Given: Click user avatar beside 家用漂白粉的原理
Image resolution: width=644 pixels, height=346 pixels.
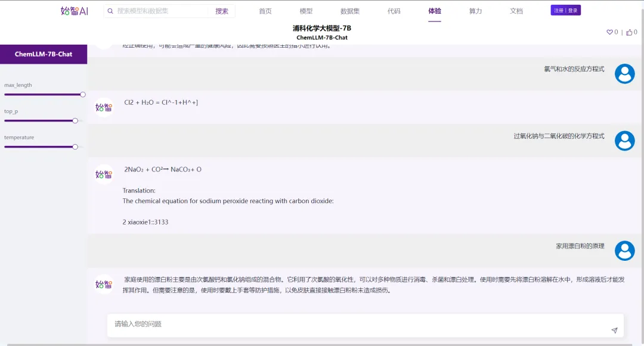Looking at the screenshot, I should pyautogui.click(x=625, y=251).
